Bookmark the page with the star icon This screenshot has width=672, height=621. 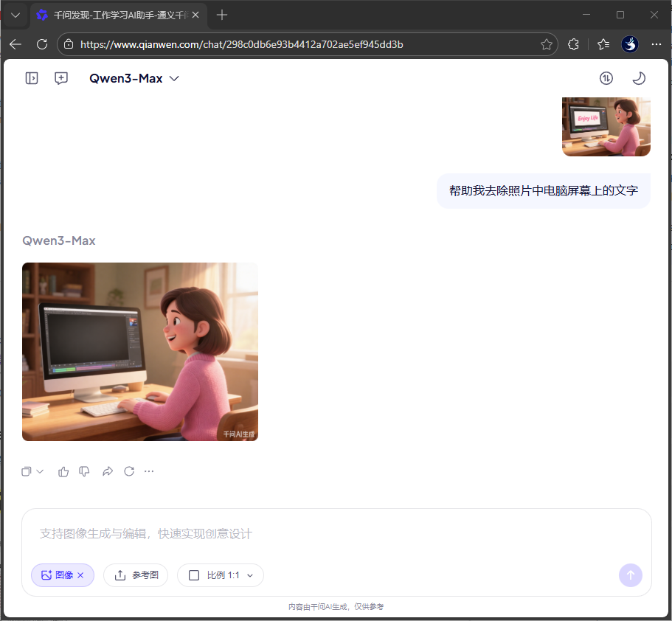click(546, 44)
